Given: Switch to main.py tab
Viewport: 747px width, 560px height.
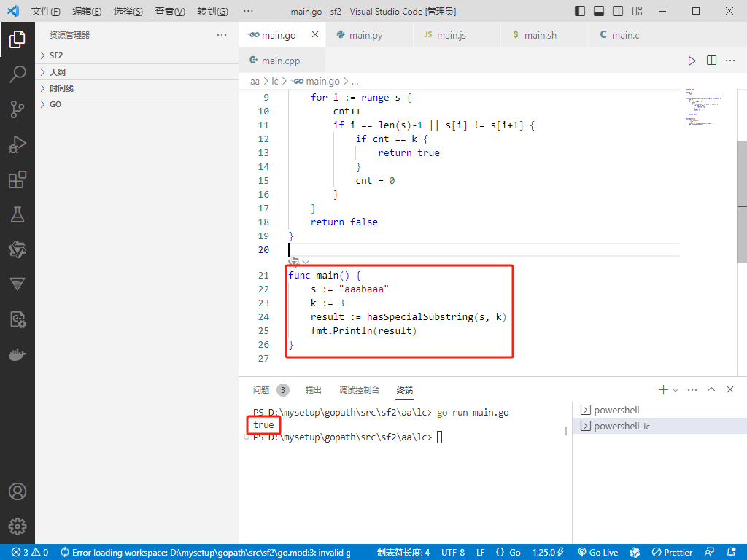Looking at the screenshot, I should [x=365, y=35].
